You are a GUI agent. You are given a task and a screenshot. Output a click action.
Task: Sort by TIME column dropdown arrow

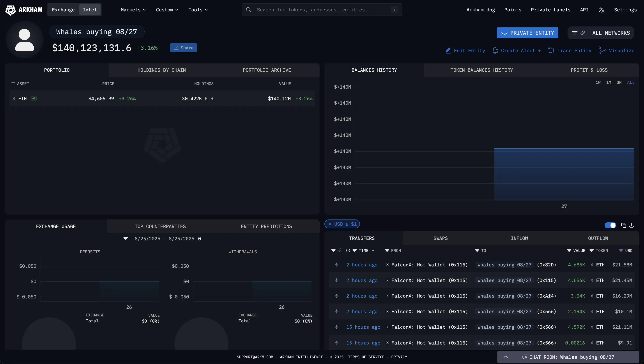373,251
